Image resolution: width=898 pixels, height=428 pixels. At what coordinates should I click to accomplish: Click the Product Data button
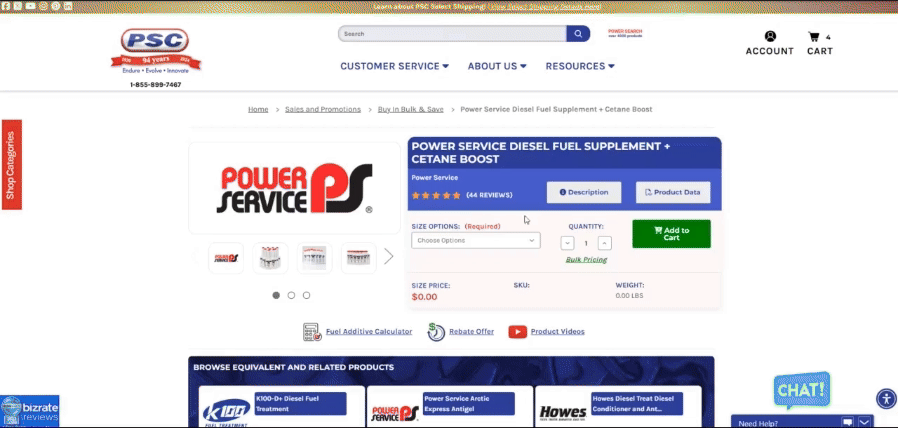(673, 193)
